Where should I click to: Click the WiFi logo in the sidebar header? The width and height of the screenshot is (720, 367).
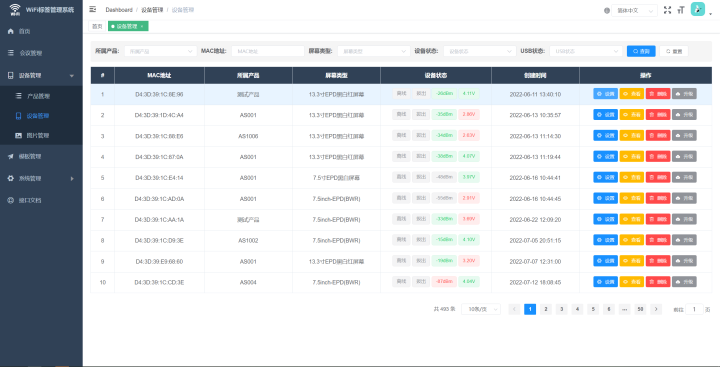click(15, 10)
